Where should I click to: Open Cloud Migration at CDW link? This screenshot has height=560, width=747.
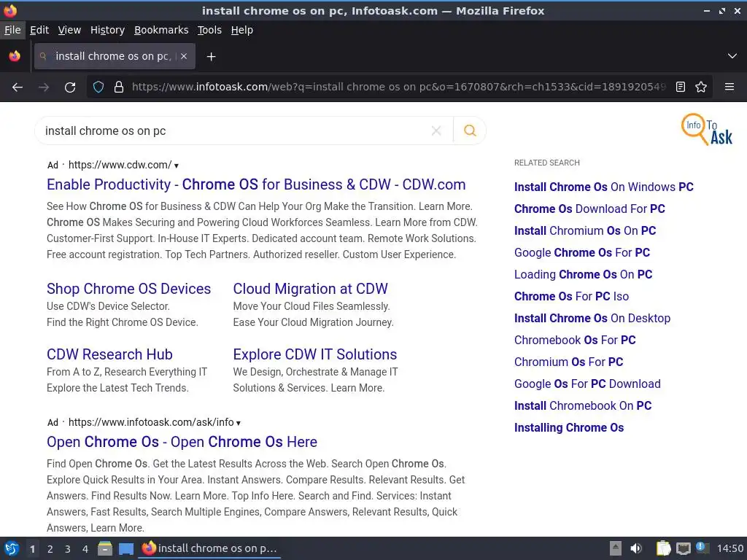point(310,289)
